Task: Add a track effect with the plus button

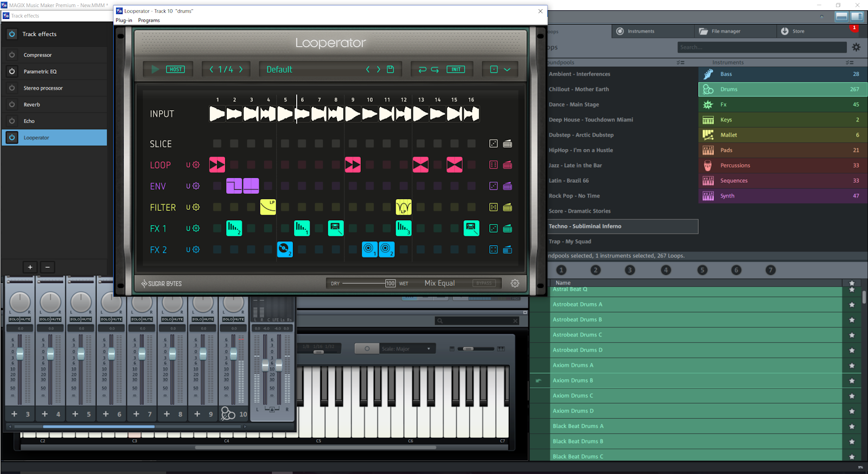Action: pyautogui.click(x=30, y=267)
